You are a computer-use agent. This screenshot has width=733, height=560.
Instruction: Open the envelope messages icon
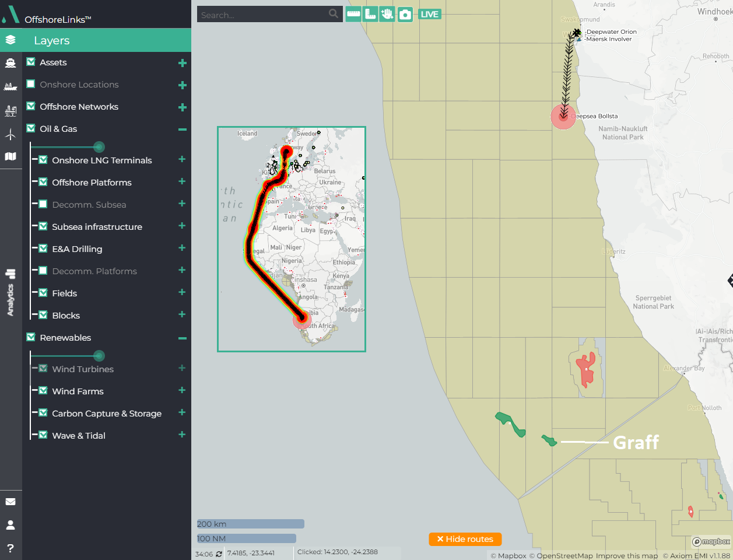coord(10,502)
